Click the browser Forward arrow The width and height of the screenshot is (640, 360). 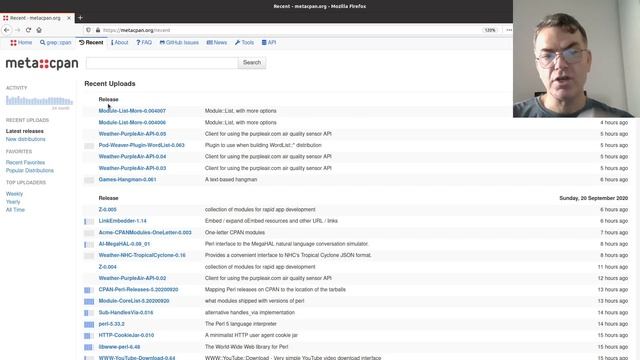[x=18, y=30]
